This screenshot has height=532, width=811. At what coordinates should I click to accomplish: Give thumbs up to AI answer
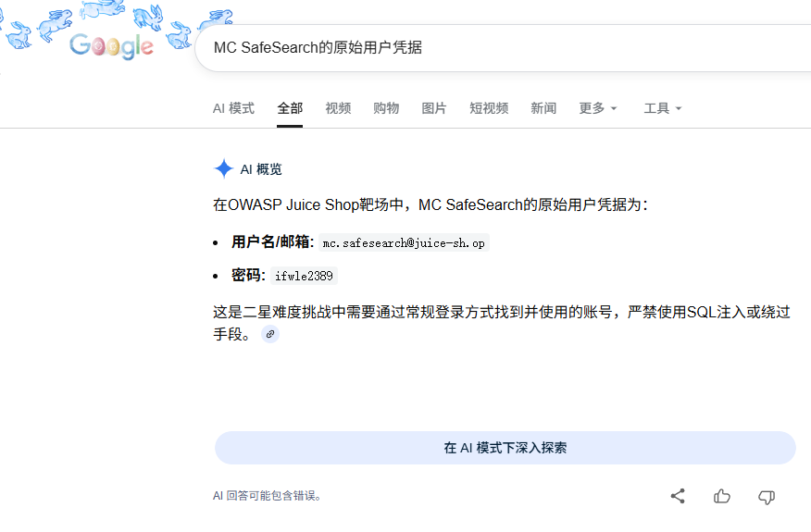(722, 496)
